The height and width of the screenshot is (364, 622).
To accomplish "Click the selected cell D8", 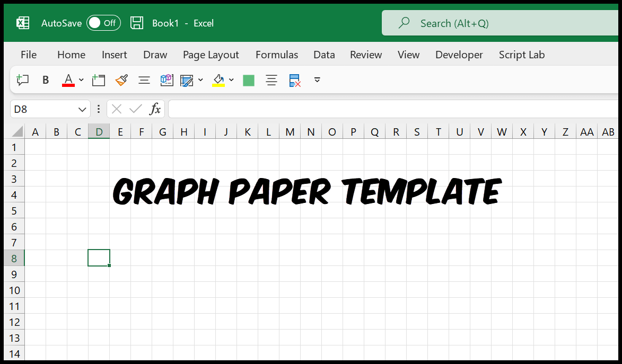I will coord(99,258).
